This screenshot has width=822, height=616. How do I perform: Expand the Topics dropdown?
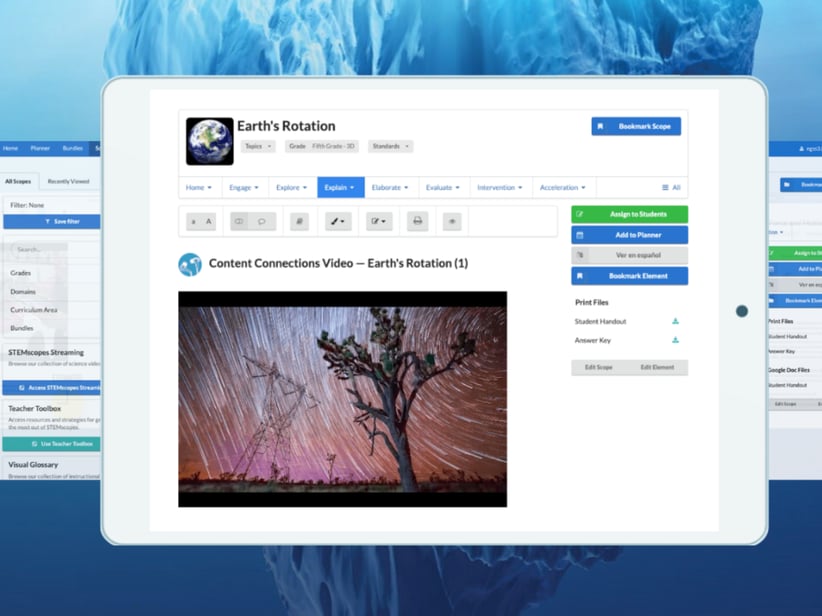257,146
